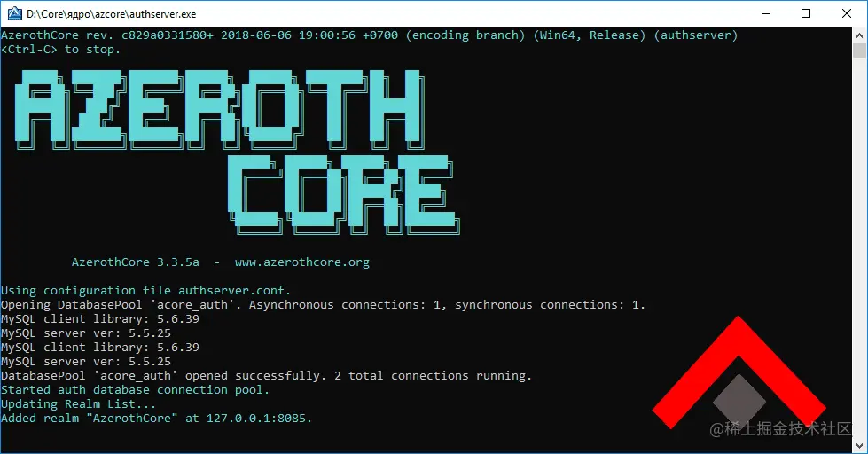Click the CORE ASCII art banner
868x454 pixels.
pos(344,194)
